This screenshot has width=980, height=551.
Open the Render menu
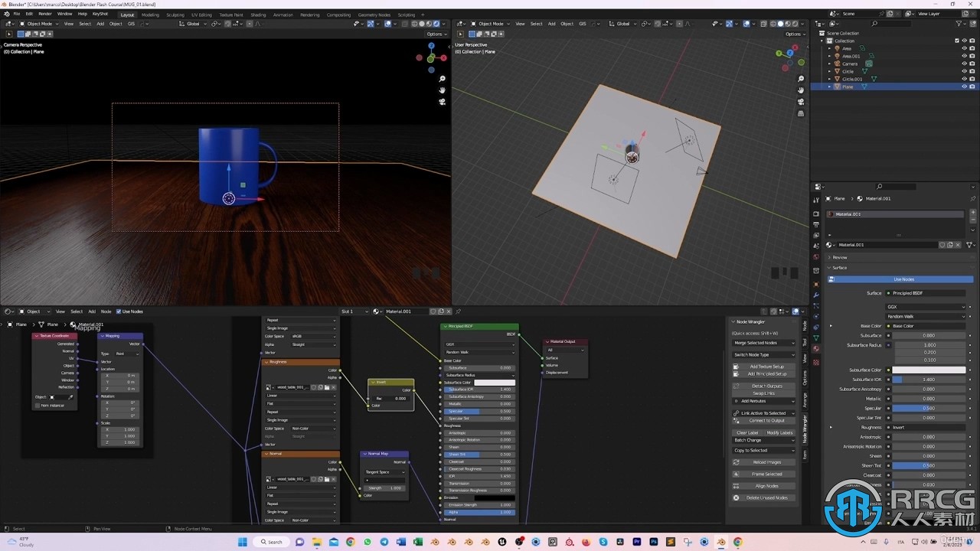coord(45,14)
